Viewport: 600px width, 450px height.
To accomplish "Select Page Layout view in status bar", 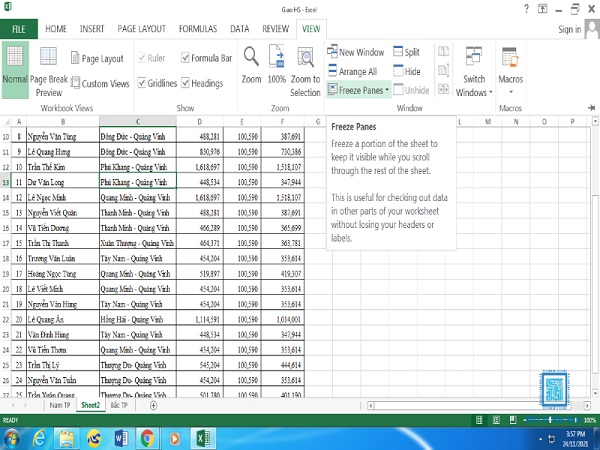I will click(x=496, y=420).
